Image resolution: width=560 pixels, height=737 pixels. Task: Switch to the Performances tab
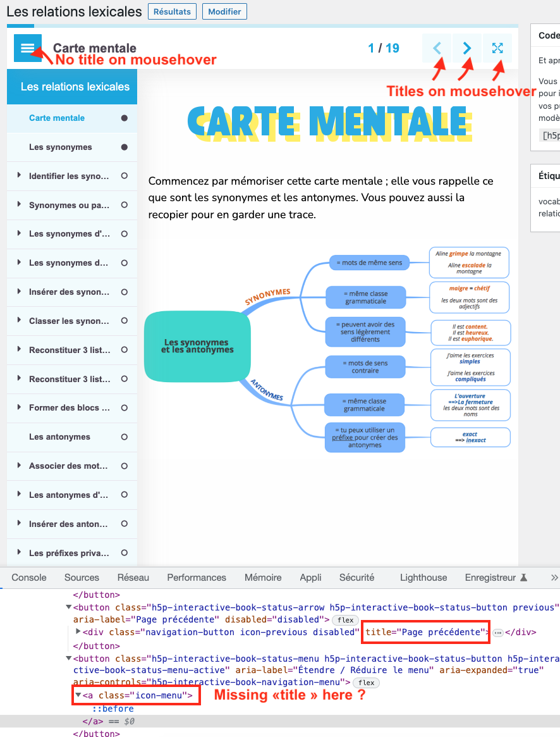point(197,578)
